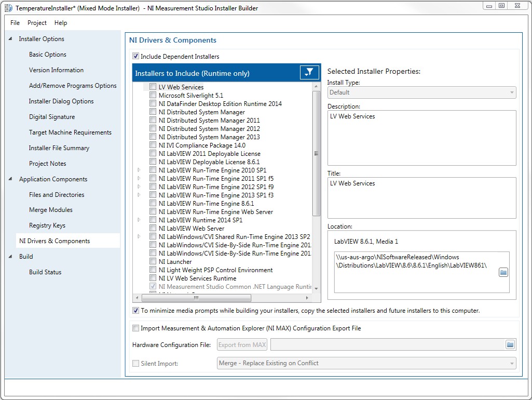Click the Installer Builder title bar icon
Image resolution: width=532 pixels, height=400 pixels.
[x=7, y=7]
